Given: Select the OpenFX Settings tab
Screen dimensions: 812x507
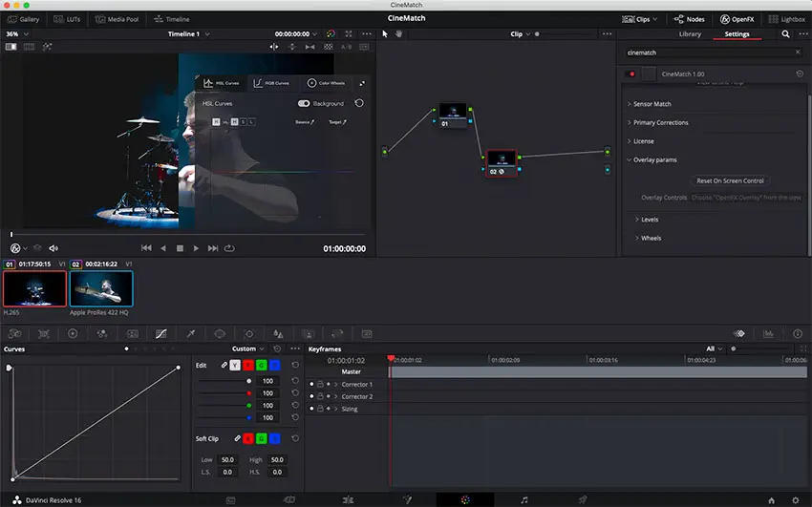Looking at the screenshot, I should (x=737, y=34).
